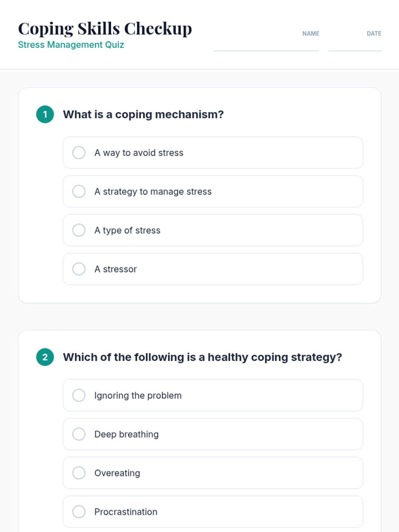
Task: Click the 'Stress Management Quiz' subtitle
Action: click(x=71, y=45)
